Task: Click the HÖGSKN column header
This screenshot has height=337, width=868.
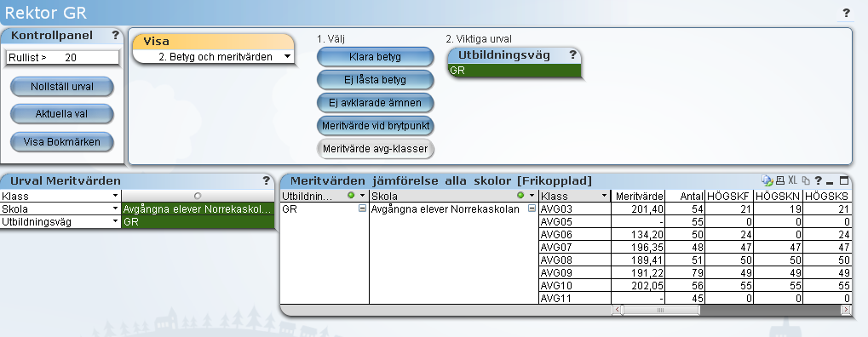Action: (x=779, y=196)
